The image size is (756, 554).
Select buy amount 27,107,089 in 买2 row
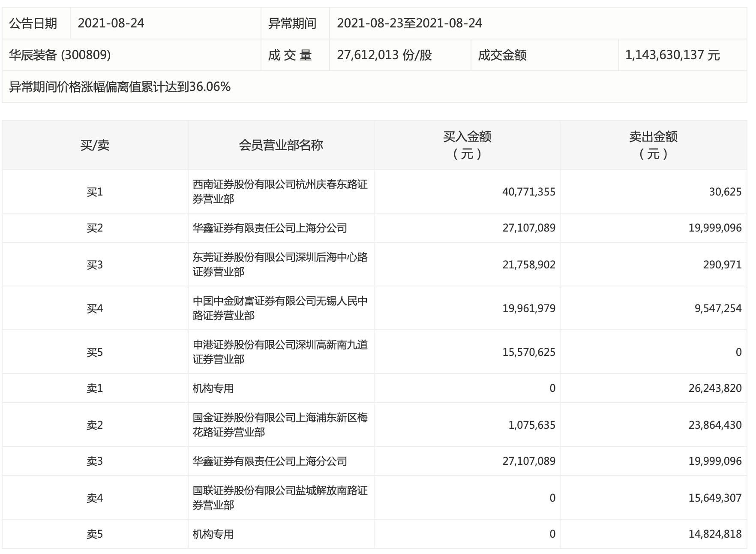[529, 228]
